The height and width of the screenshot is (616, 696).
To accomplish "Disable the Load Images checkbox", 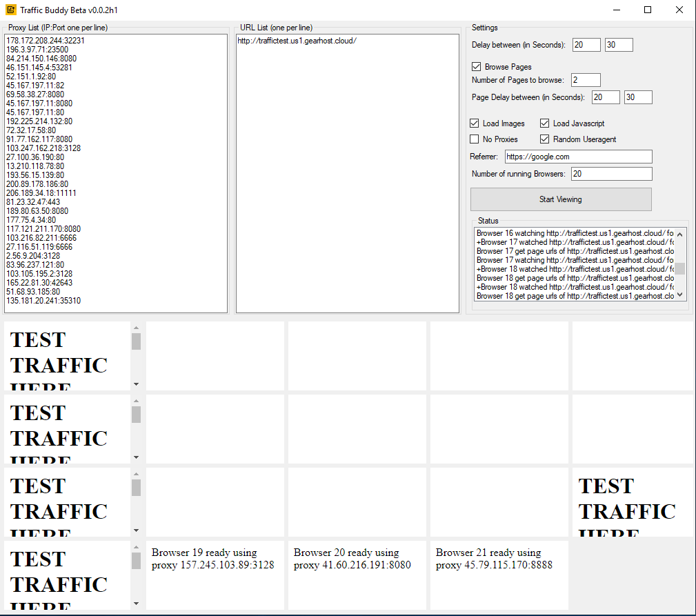I will [x=475, y=123].
